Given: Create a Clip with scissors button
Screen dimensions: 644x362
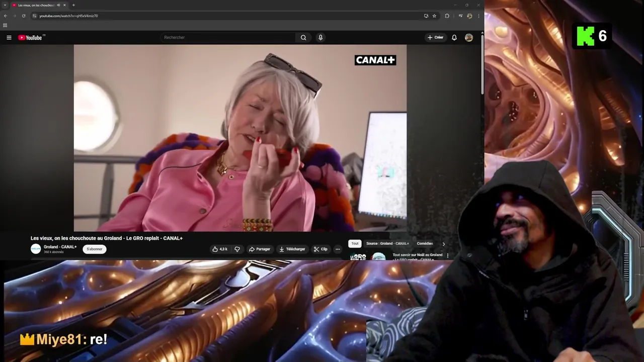Looking at the screenshot, I should 320,249.
